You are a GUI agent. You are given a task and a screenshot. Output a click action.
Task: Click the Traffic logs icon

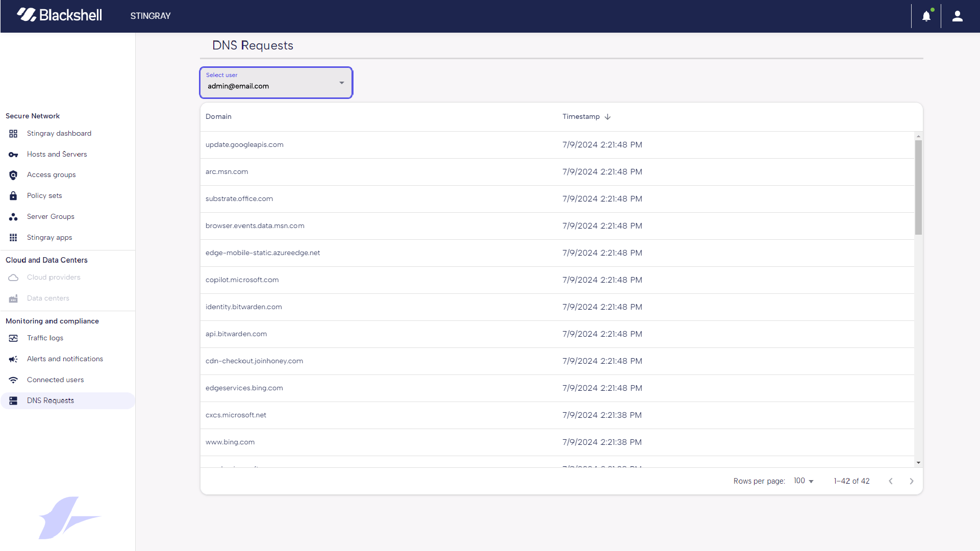coord(13,338)
